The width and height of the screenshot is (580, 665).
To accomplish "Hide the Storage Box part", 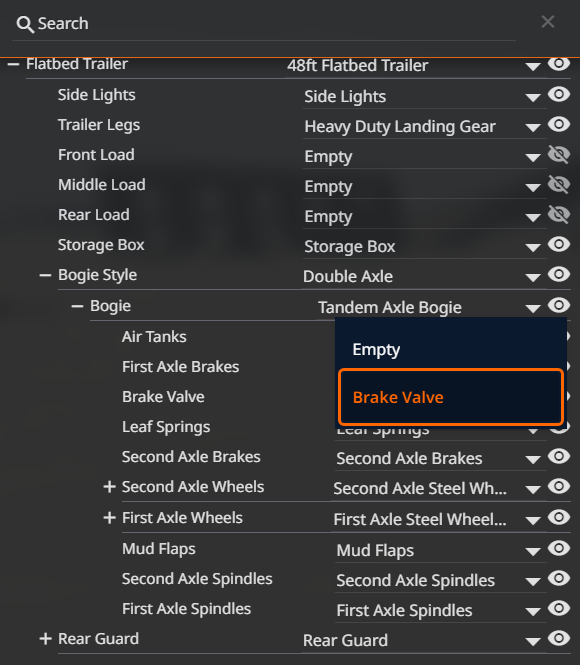I will point(559,244).
